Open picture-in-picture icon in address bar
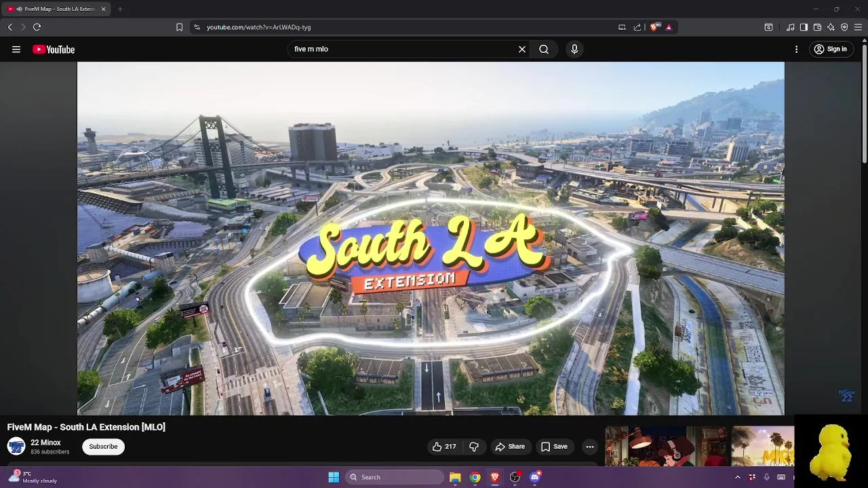This screenshot has width=868, height=488. click(622, 27)
